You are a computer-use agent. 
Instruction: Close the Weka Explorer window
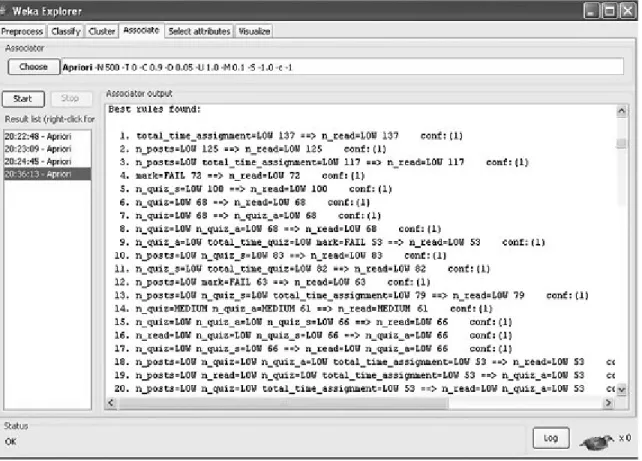pyautogui.click(x=628, y=11)
